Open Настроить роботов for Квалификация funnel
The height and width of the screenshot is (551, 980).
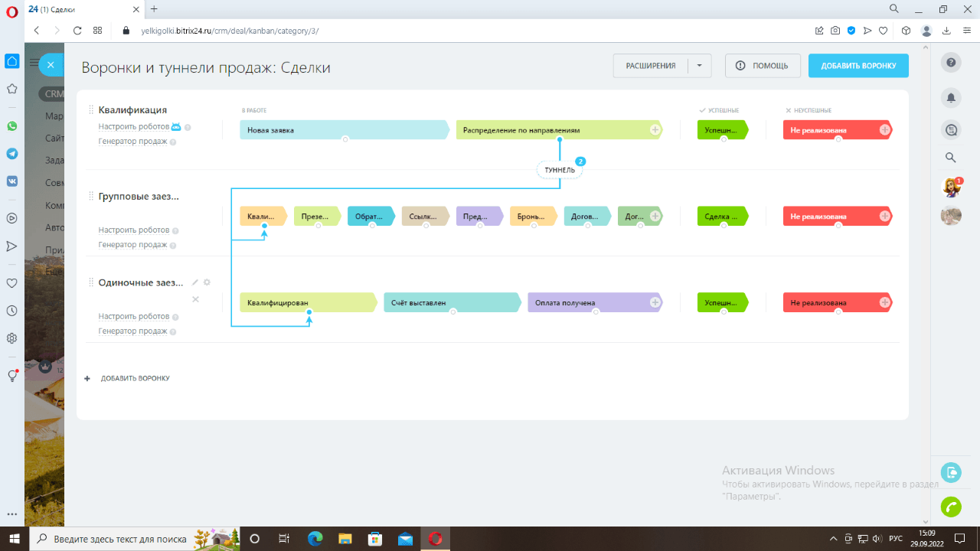click(134, 127)
